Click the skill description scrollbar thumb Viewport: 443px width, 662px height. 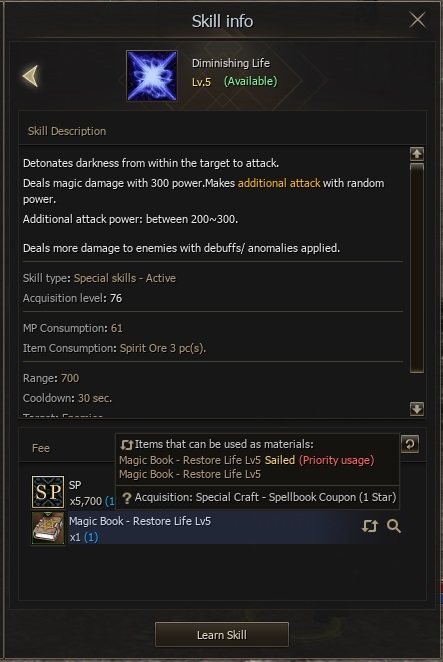pos(417,268)
